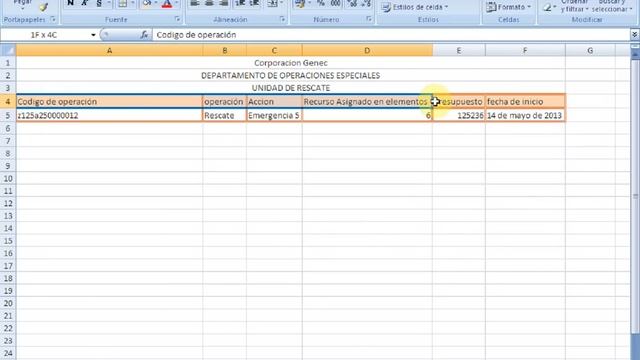Click the '14 de mayo de 2013' cell
The image size is (640, 360).
pos(525,116)
